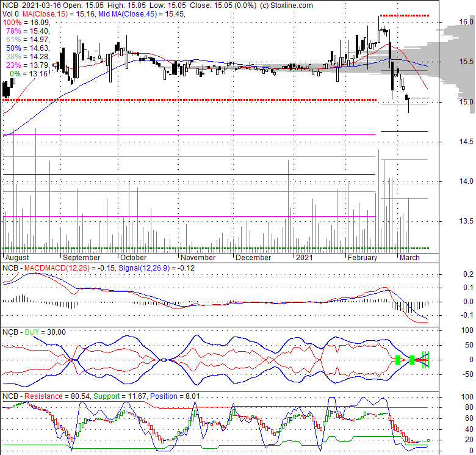Click the 'BUY = 30.00' indicator label
Image resolution: width=476 pixels, height=455 pixels.
(45, 332)
